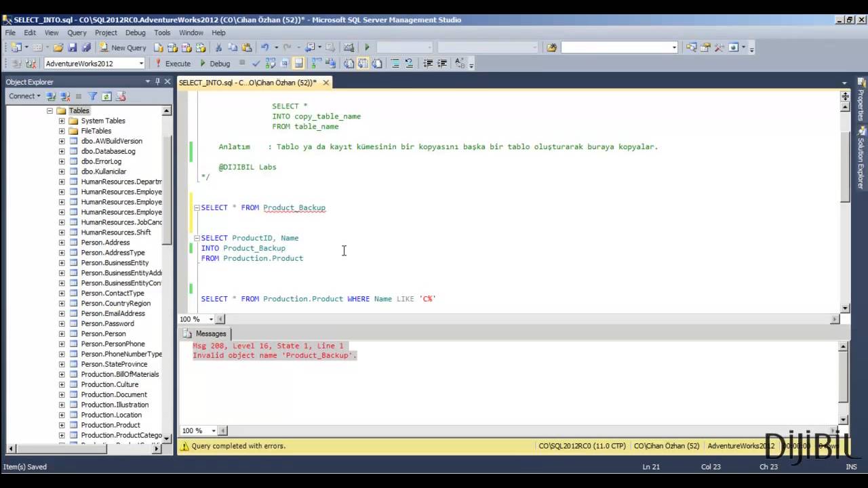Click the Find in Files icon

point(551,47)
